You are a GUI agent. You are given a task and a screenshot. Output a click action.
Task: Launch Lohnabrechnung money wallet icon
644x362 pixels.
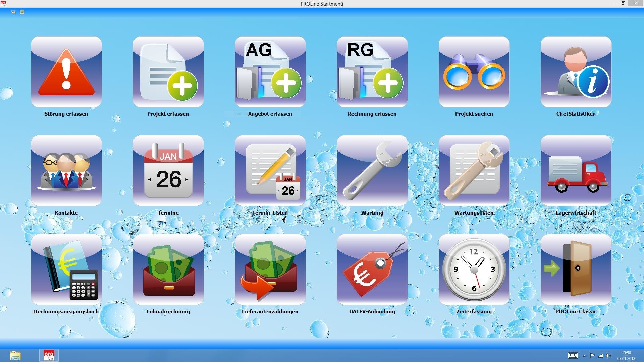[x=168, y=269]
